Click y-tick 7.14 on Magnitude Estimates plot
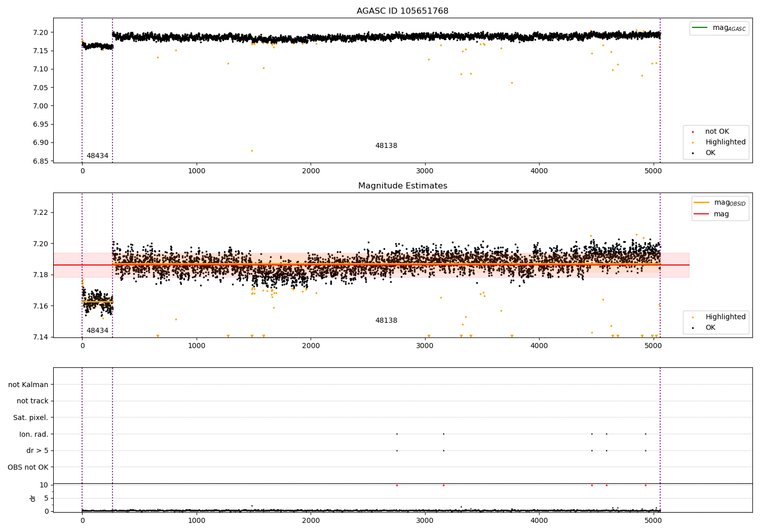 [41, 337]
